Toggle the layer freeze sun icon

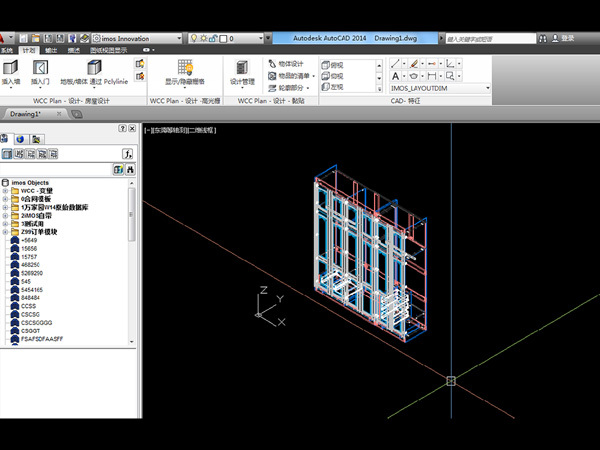(x=204, y=38)
